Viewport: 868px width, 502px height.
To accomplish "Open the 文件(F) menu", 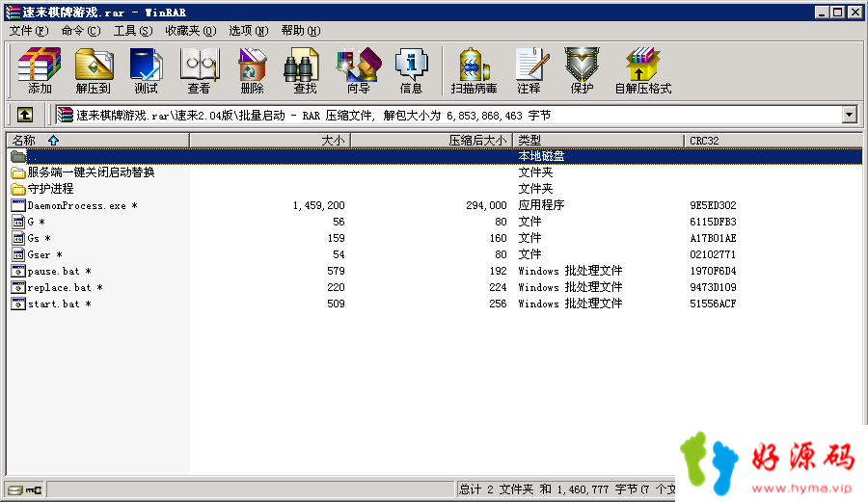I will pyautogui.click(x=29, y=31).
